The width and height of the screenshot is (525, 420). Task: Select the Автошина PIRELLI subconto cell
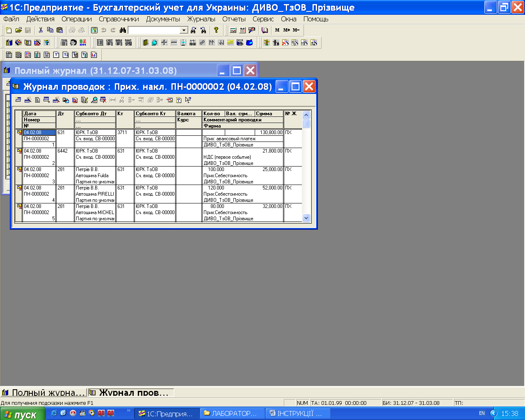[x=95, y=194]
